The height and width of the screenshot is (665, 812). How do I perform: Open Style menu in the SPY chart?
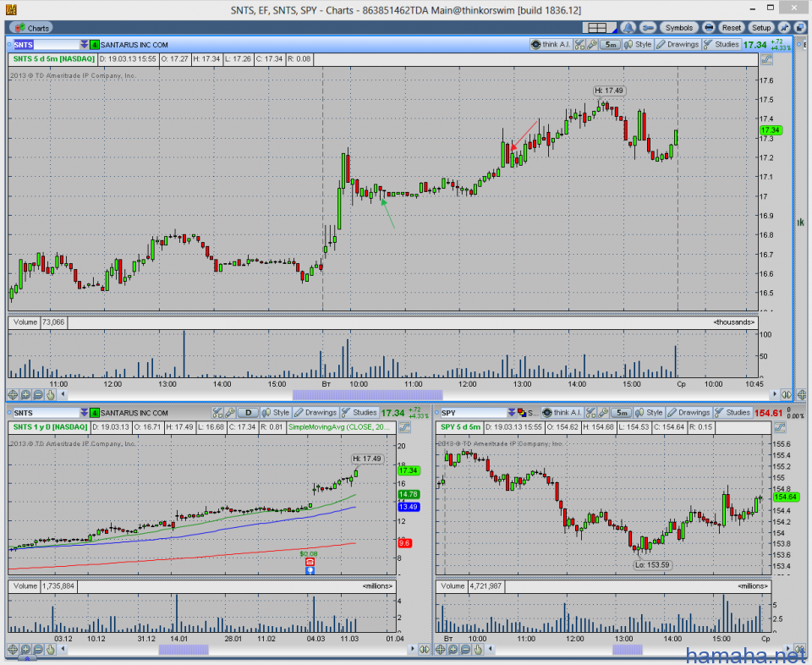pos(650,413)
